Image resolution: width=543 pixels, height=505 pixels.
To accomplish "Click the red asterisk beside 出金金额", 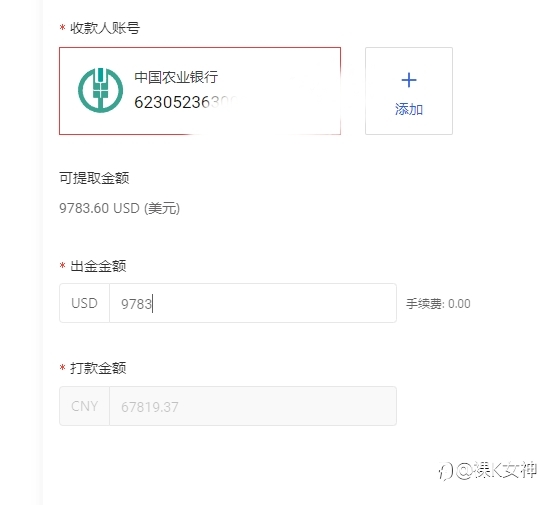I will coord(63,266).
